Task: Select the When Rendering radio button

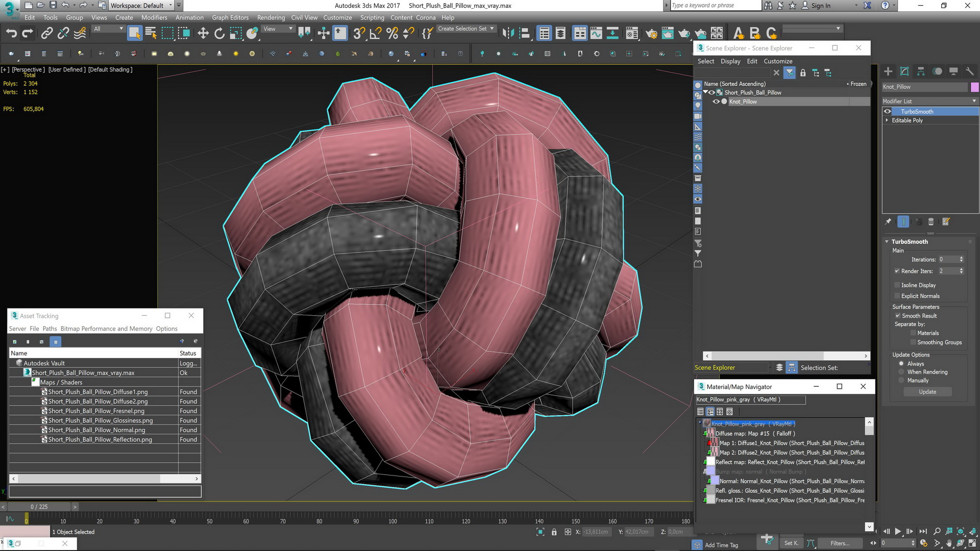Action: click(901, 372)
